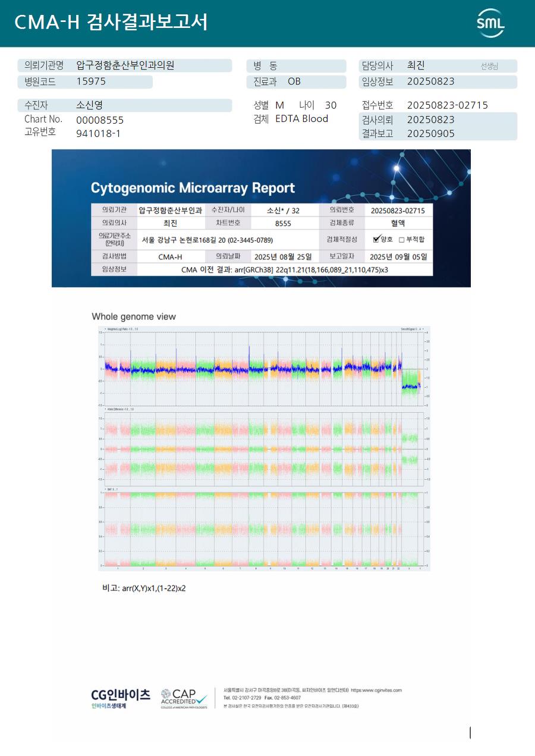Click the CG인바이츠 company logo
This screenshot has height=756, width=535.
click(121, 698)
